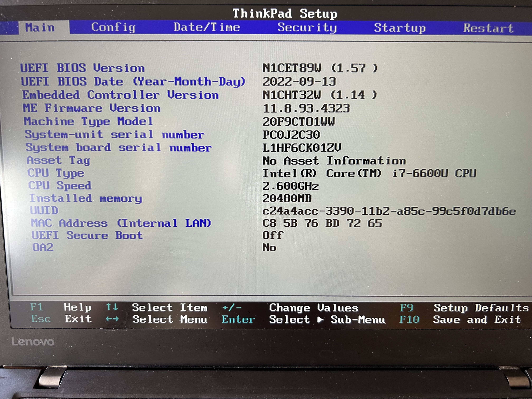Click the F1 Help key hint

click(37, 307)
